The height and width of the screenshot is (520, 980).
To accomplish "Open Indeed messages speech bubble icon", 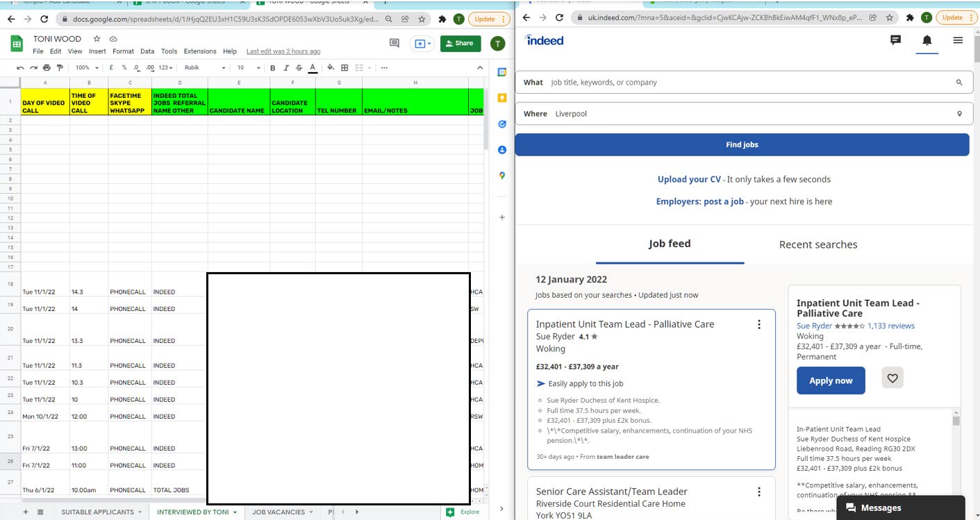I will (895, 41).
